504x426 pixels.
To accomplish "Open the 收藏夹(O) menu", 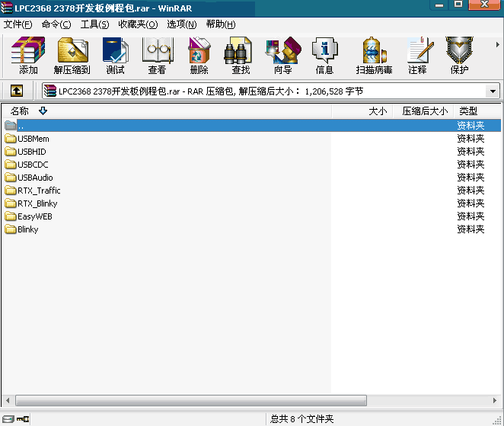I will click(x=139, y=24).
